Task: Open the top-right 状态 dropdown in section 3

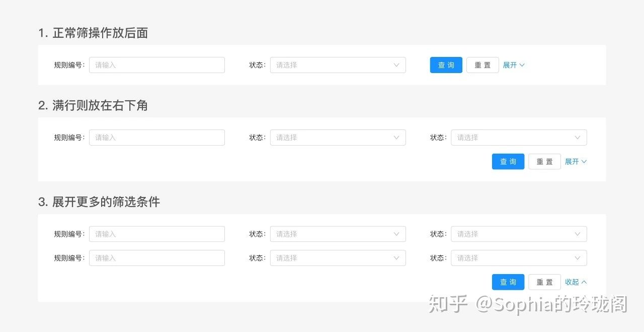Action: (519, 234)
